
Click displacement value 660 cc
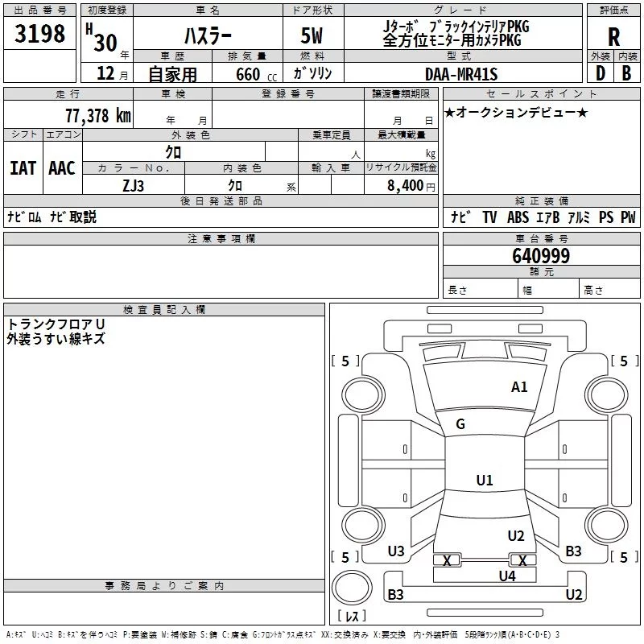[x=256, y=74]
